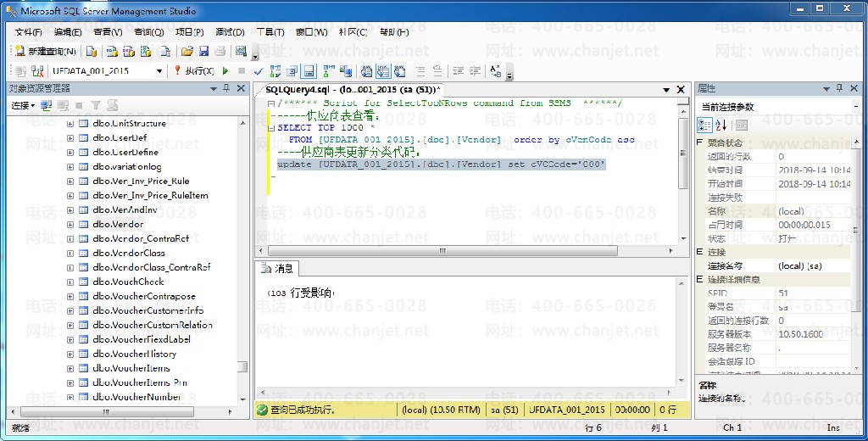
Task: Toggle Include Client Statistics
Action: tap(346, 71)
